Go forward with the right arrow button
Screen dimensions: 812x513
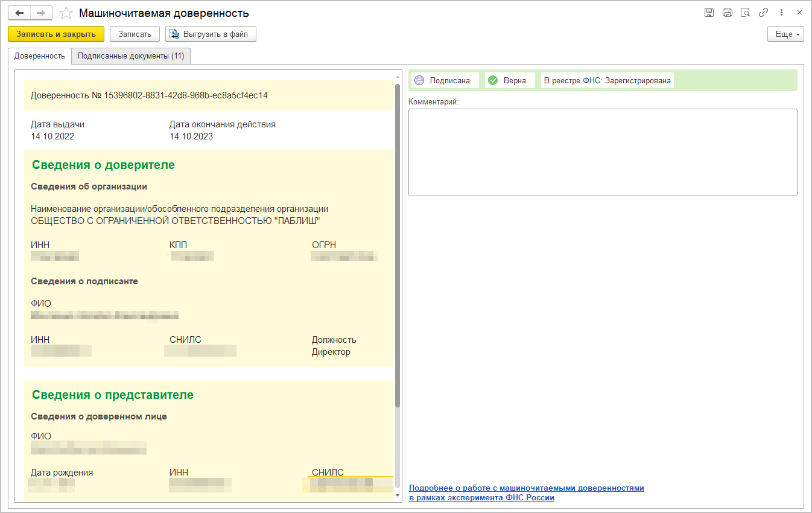(x=41, y=13)
